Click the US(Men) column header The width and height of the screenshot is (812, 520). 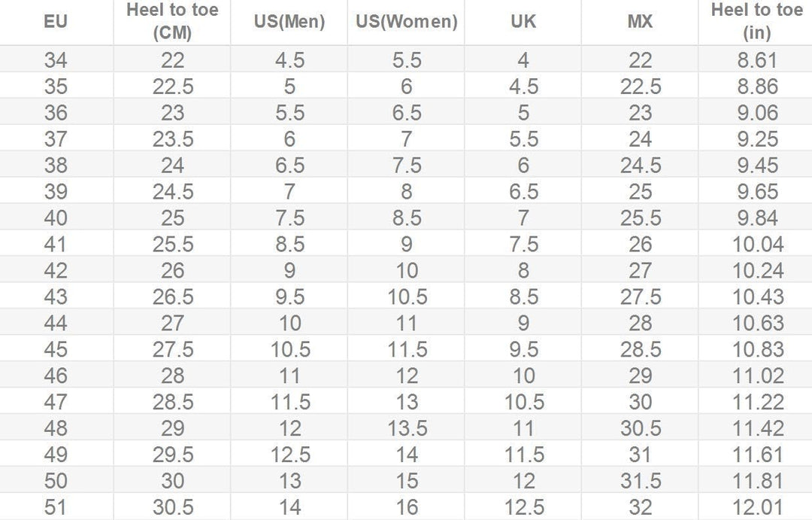tap(289, 22)
